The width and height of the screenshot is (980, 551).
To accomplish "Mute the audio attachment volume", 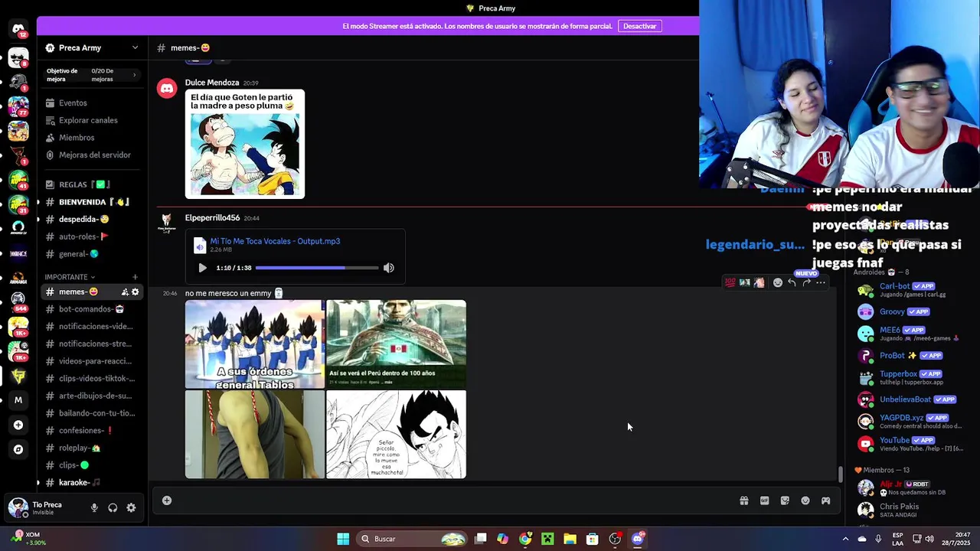I will coord(389,268).
